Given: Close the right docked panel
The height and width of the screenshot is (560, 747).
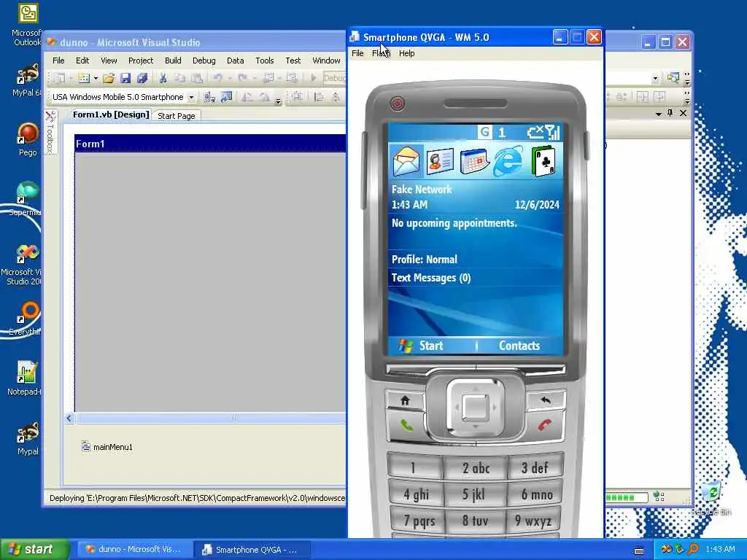Looking at the screenshot, I should (x=683, y=113).
